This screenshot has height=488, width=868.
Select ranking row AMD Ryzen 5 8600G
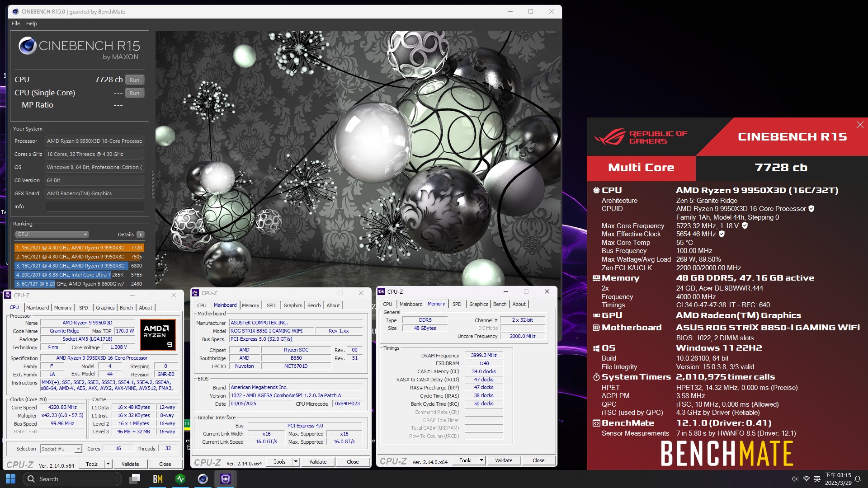(79, 284)
